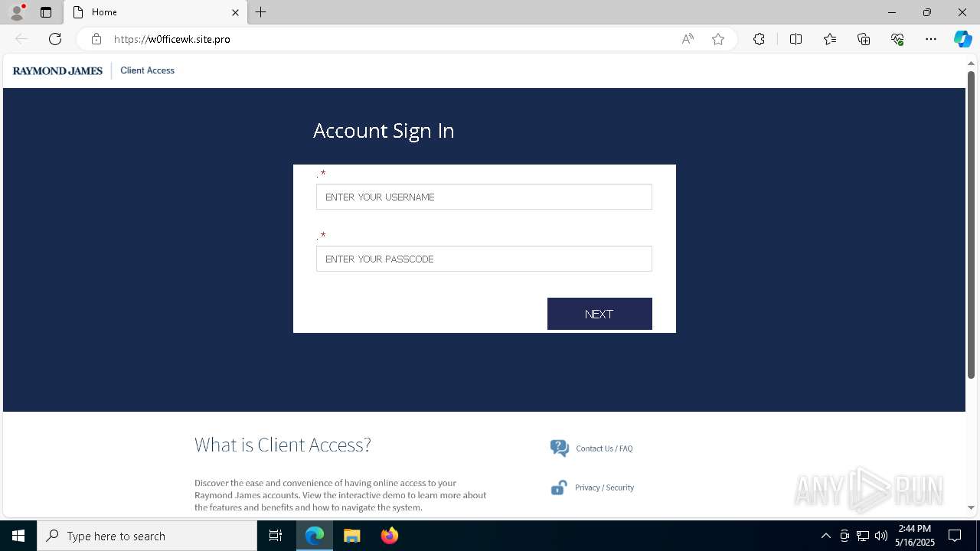Restore down the browser window
This screenshot has height=551, width=980.
pyautogui.click(x=927, y=12)
